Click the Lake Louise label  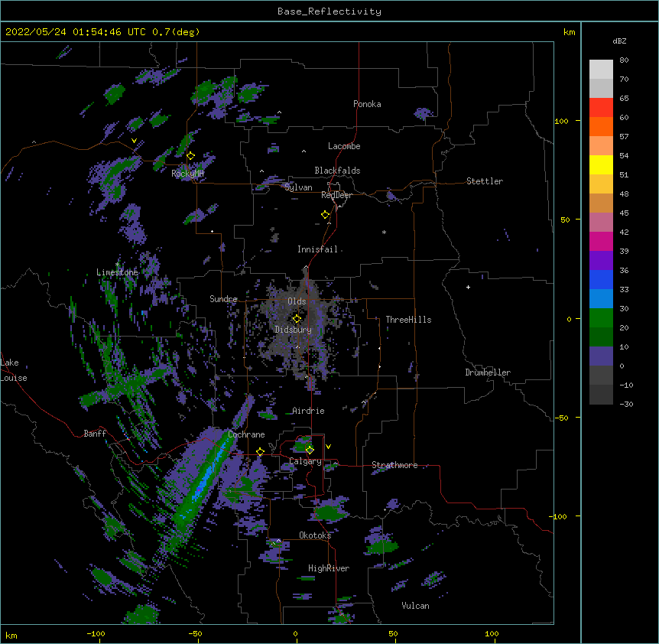[x=14, y=370]
